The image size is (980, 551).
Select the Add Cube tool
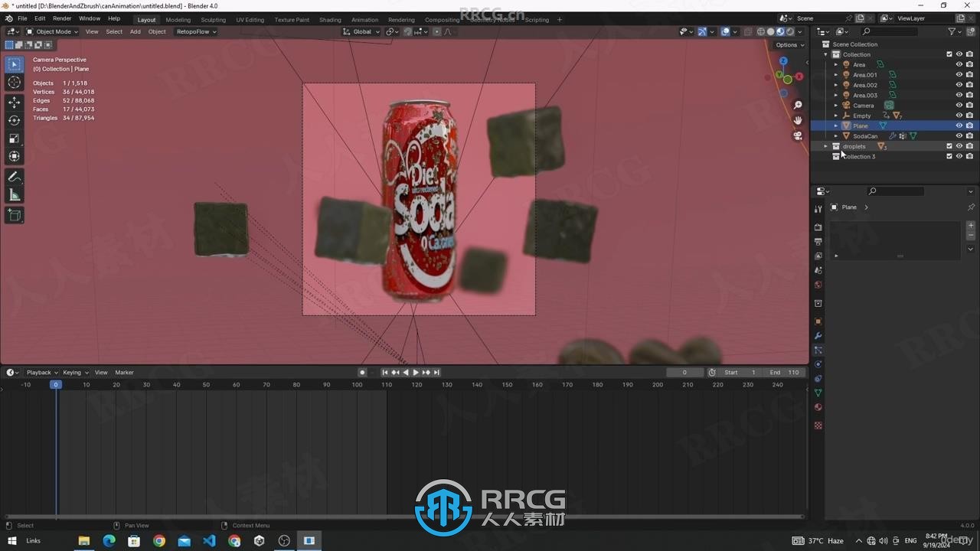coord(15,216)
